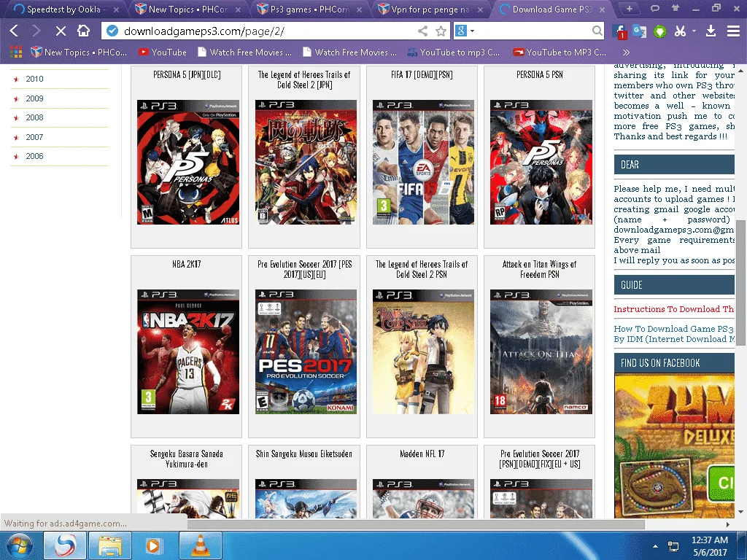Image resolution: width=747 pixels, height=560 pixels.
Task: Bookmark this page with star icon
Action: (x=441, y=31)
